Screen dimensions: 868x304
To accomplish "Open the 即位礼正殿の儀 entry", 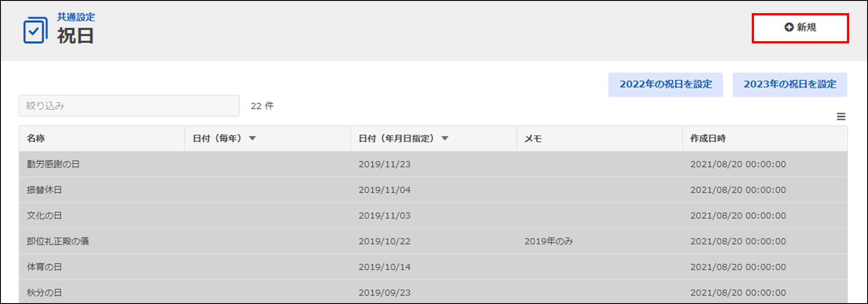I will click(x=58, y=241).
